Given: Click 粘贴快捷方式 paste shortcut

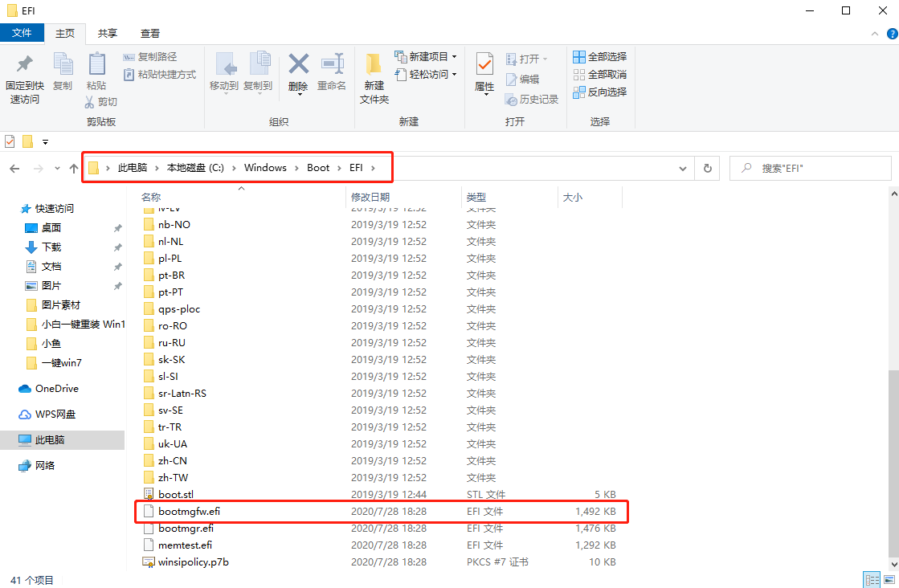Looking at the screenshot, I should pos(160,75).
